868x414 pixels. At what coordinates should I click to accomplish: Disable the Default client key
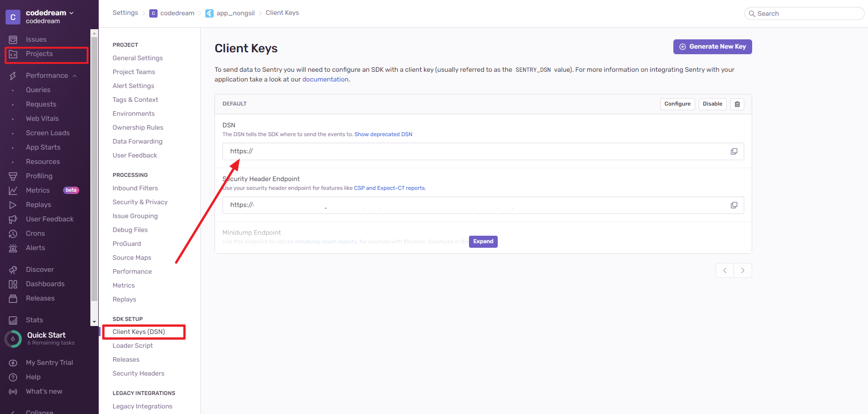(x=712, y=104)
